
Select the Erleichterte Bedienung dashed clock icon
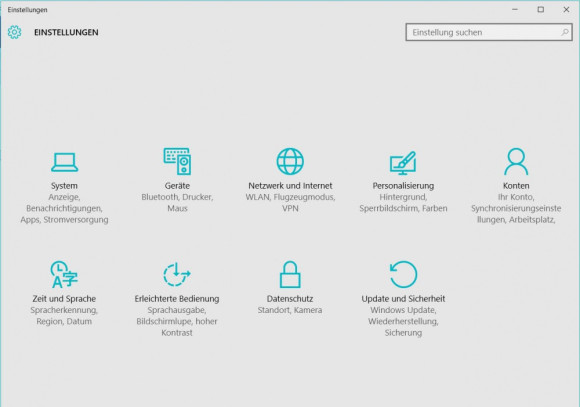pyautogui.click(x=177, y=274)
